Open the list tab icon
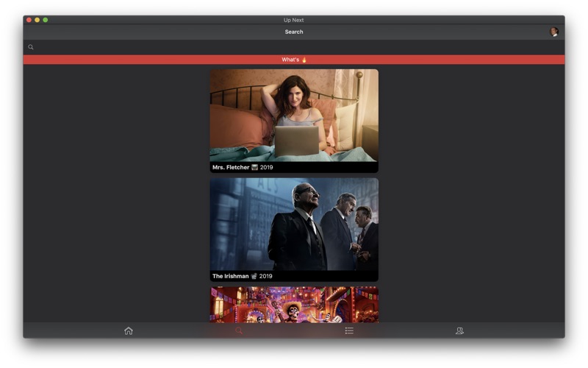 coord(349,330)
